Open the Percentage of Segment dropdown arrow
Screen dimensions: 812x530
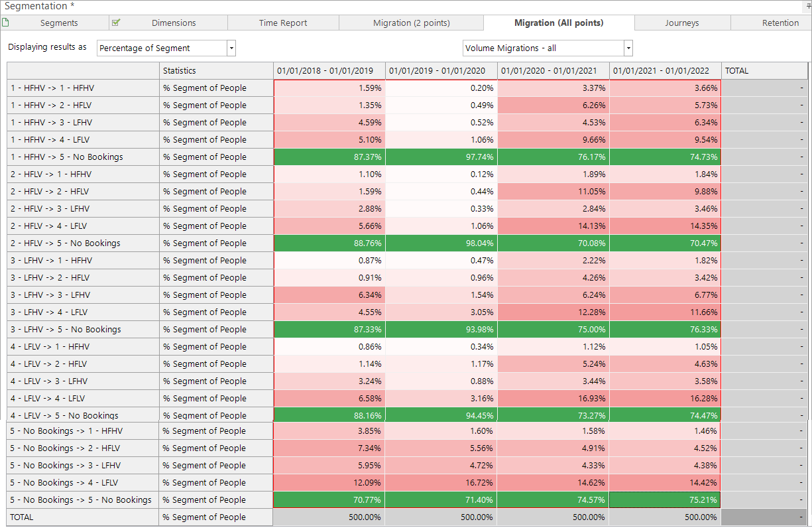(231, 48)
